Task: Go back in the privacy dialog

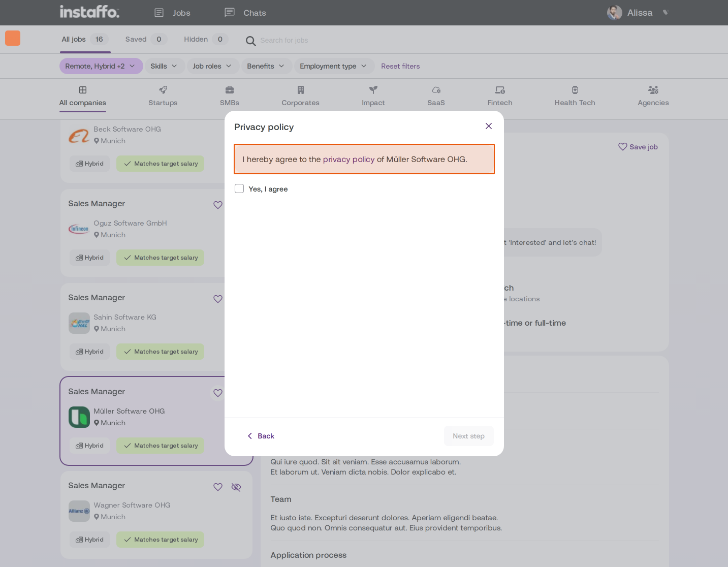Action: coord(261,436)
